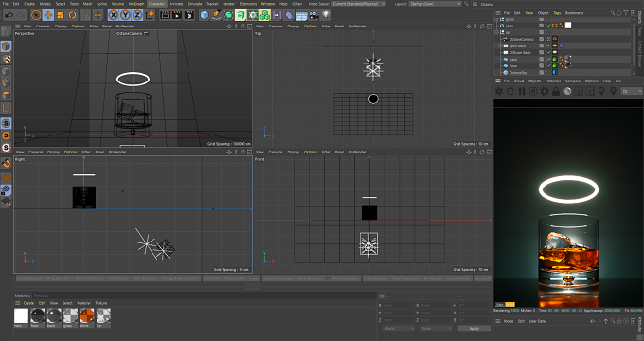This screenshot has width=644, height=341.
Task: Activate the Move tool
Action: 48,15
